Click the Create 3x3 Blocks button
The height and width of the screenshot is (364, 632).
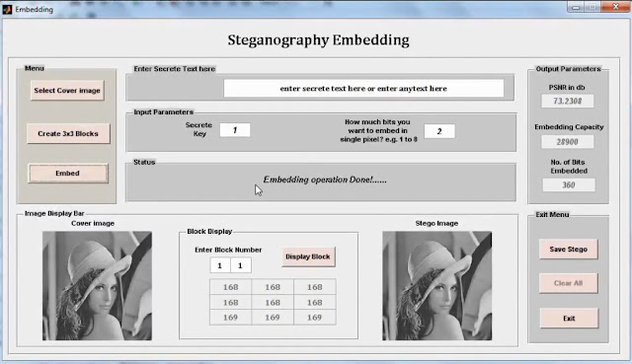[68, 134]
